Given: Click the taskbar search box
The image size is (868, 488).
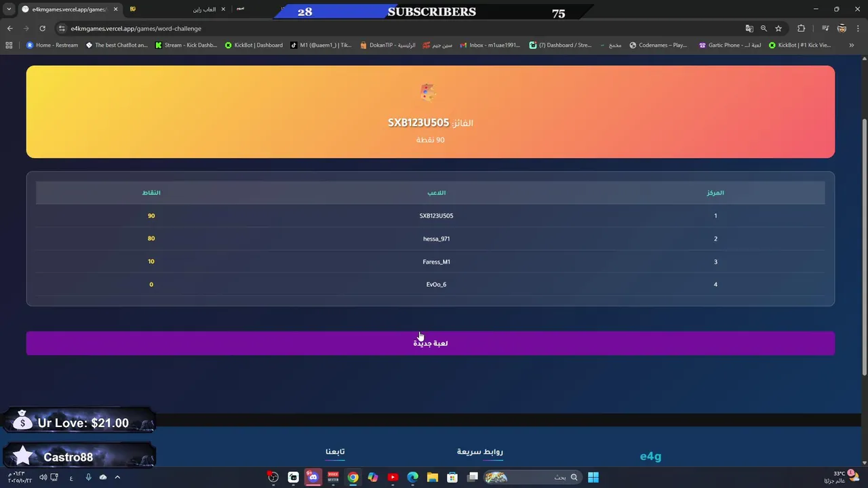Looking at the screenshot, I should 532,477.
